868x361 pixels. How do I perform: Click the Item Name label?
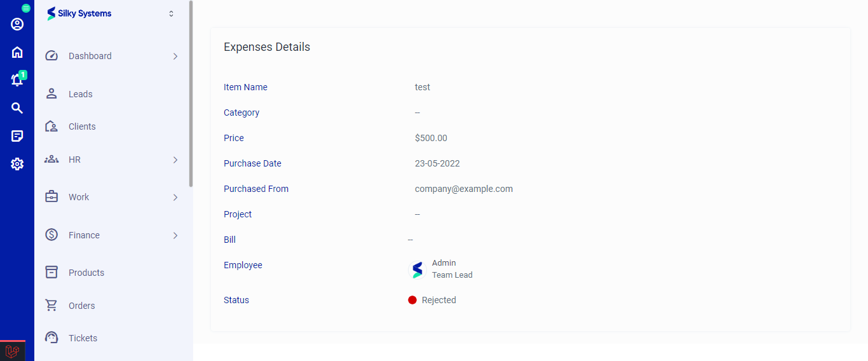click(245, 87)
